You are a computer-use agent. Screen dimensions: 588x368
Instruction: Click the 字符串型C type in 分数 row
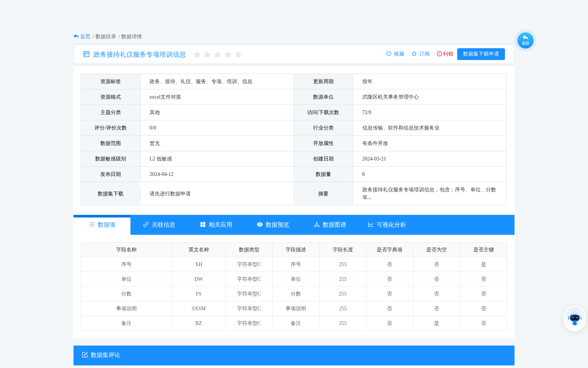coord(249,294)
